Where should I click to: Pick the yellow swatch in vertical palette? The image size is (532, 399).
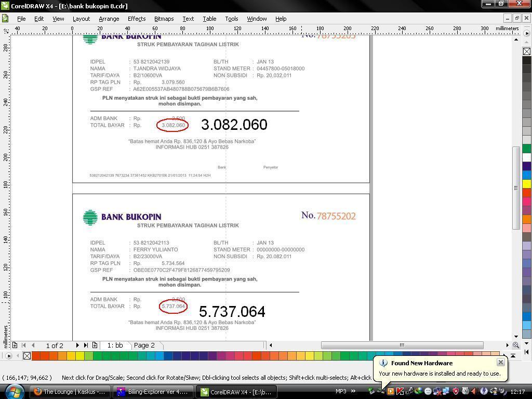[x=527, y=183]
